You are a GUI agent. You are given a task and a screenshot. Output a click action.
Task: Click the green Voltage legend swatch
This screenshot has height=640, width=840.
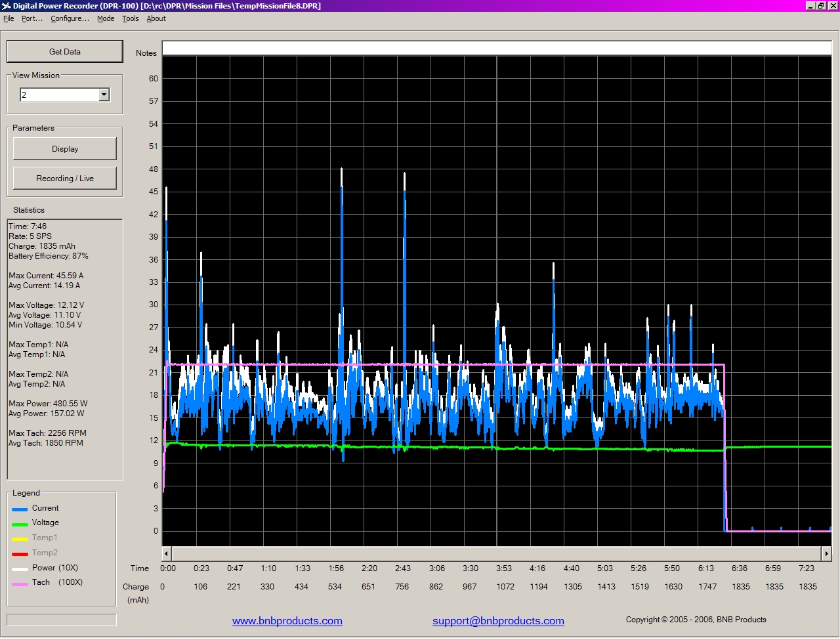click(20, 524)
